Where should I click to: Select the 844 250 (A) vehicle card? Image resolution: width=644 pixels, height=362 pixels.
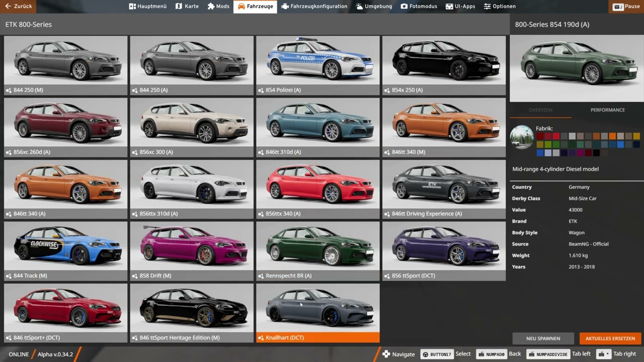point(192,65)
